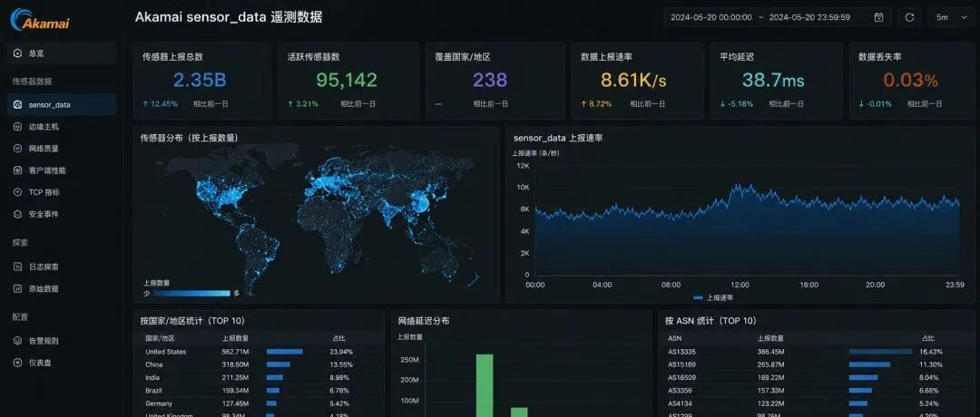Click the United States table row
This screenshot has width=980, height=417.
click(x=258, y=352)
